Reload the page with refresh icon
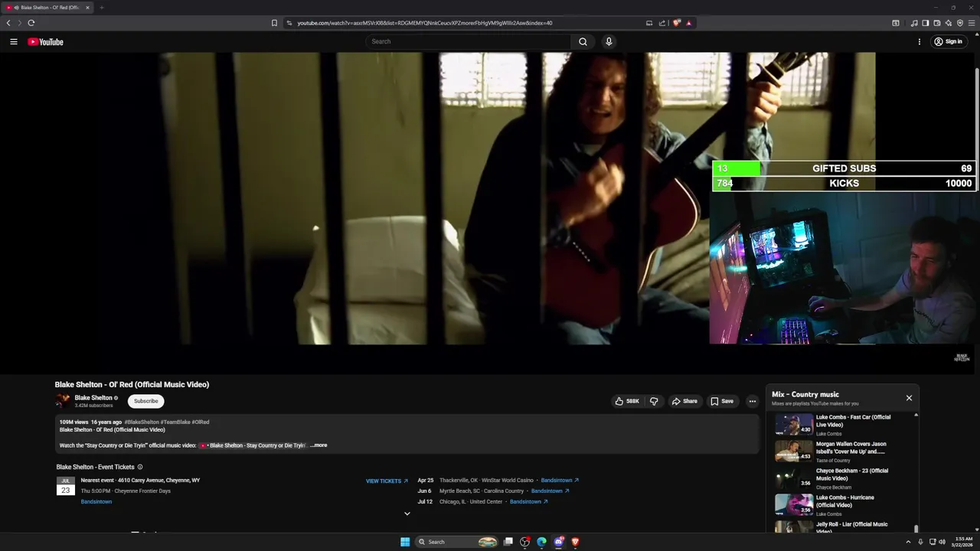 tap(31, 23)
